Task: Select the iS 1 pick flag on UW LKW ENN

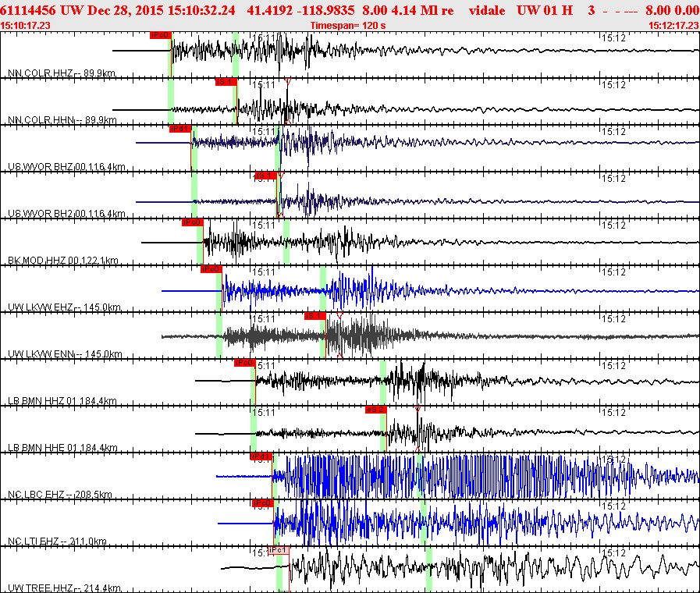Action: [314, 316]
